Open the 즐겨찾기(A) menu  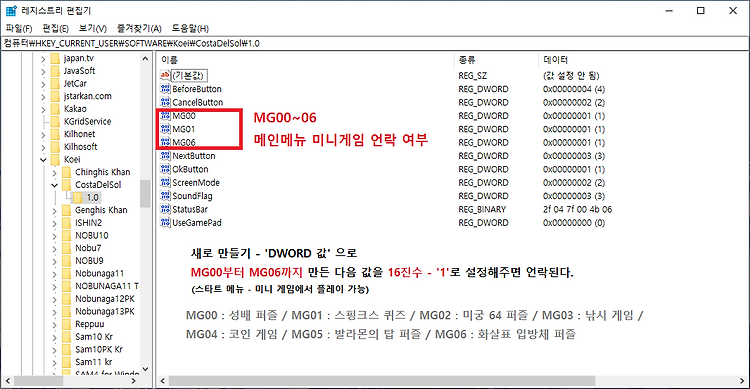pyautogui.click(x=139, y=29)
